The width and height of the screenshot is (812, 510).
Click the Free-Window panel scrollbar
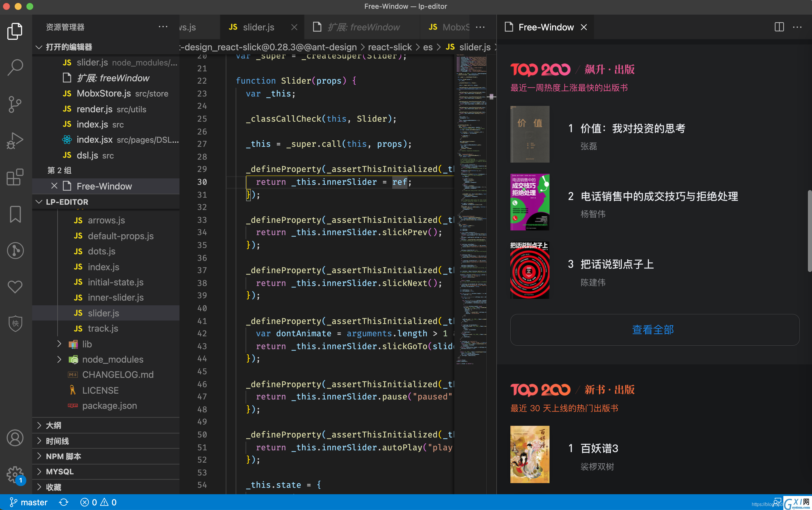pyautogui.click(x=809, y=231)
